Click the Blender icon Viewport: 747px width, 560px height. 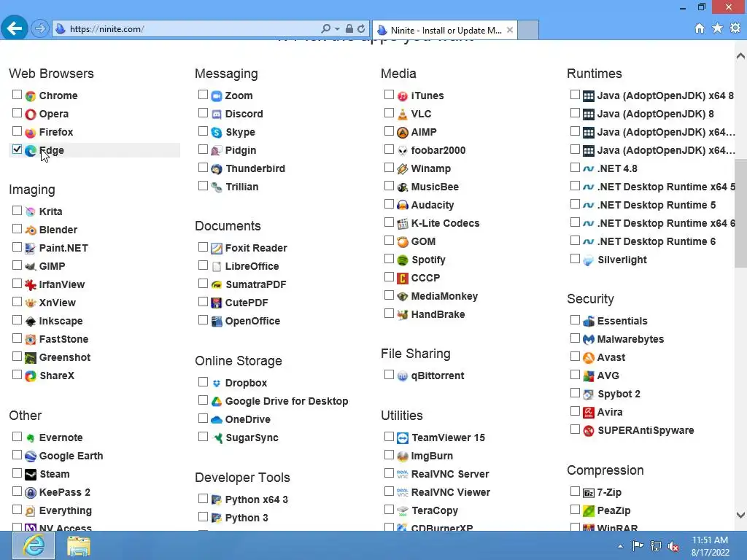(31, 230)
